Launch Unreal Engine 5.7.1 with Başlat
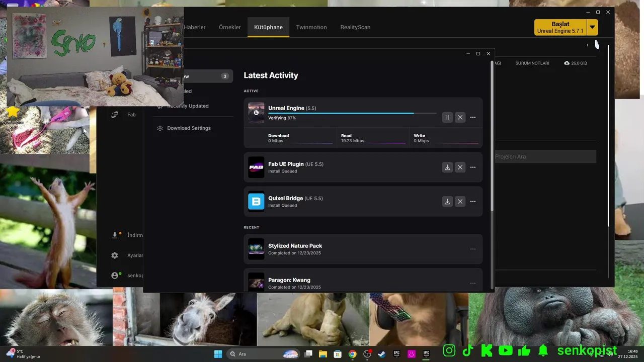The width and height of the screenshot is (644, 362). click(560, 27)
